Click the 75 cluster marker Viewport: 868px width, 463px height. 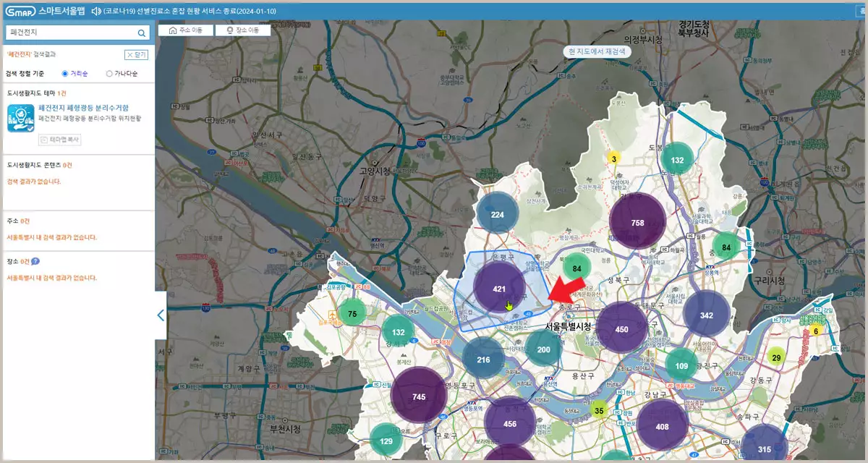pos(352,314)
